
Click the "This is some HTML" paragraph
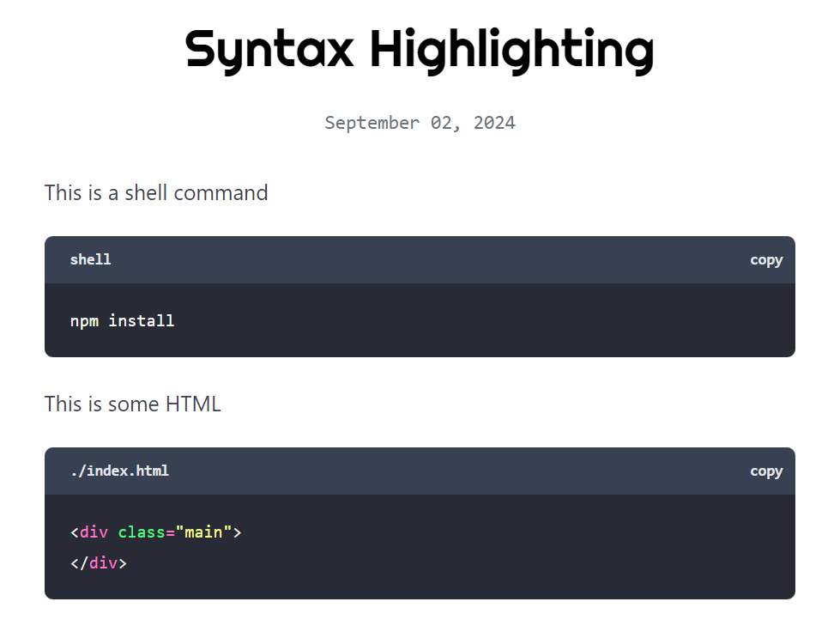coord(133,404)
